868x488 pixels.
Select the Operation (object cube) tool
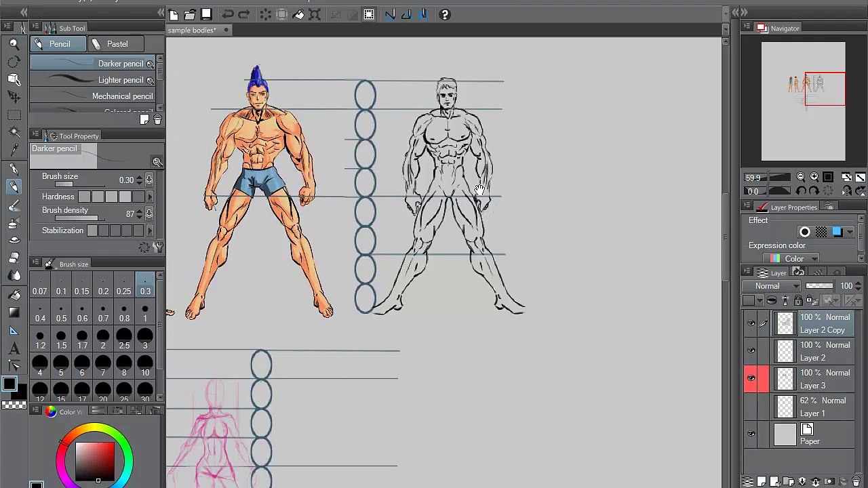tap(14, 79)
